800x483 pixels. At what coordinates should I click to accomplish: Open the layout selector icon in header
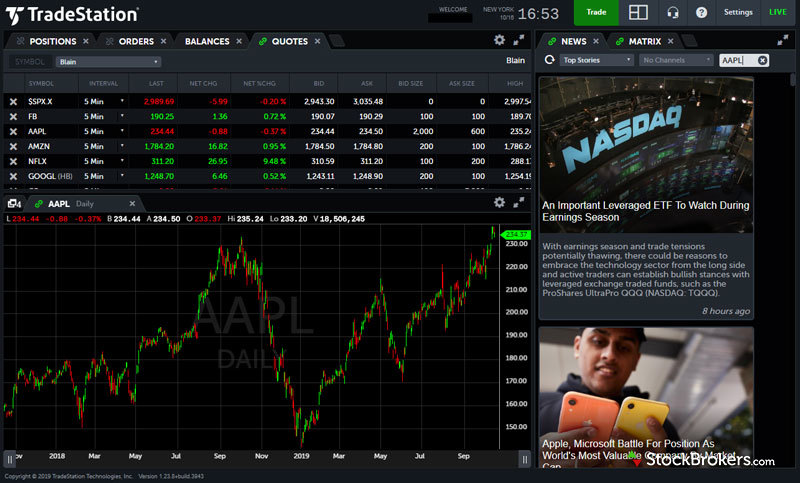click(x=638, y=12)
